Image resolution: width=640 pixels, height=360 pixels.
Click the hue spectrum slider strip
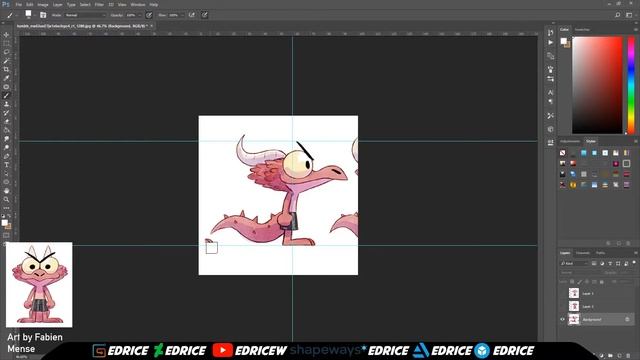tap(631, 85)
